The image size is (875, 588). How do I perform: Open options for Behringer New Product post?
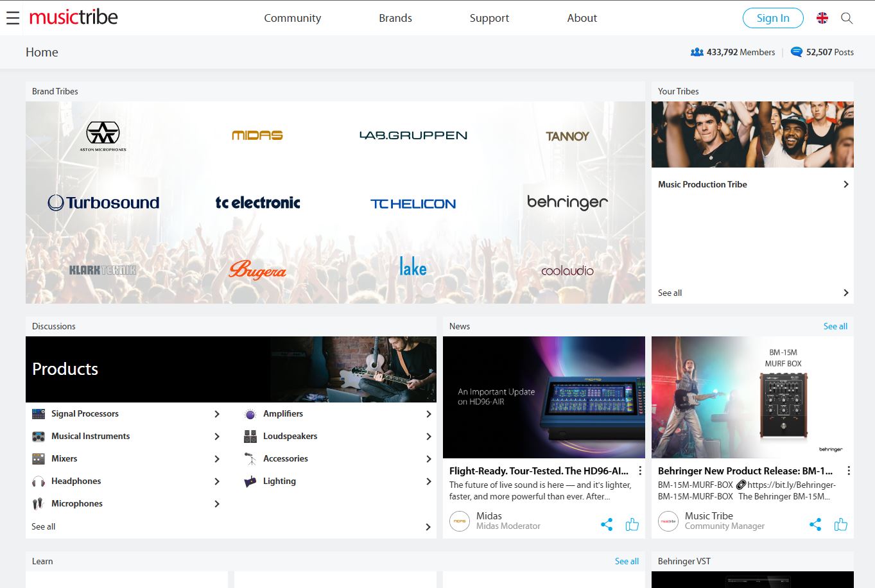click(x=849, y=471)
